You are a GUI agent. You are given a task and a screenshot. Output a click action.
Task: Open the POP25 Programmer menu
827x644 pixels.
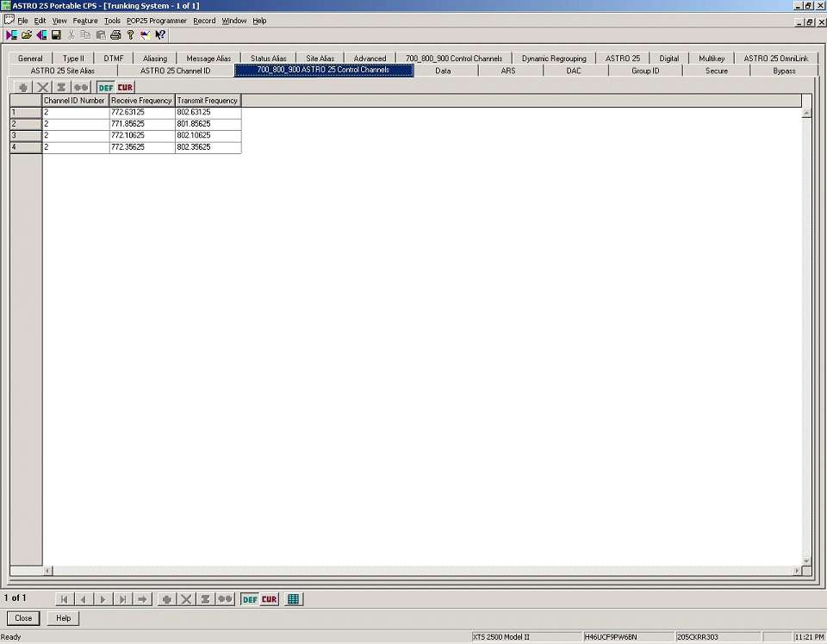point(157,21)
